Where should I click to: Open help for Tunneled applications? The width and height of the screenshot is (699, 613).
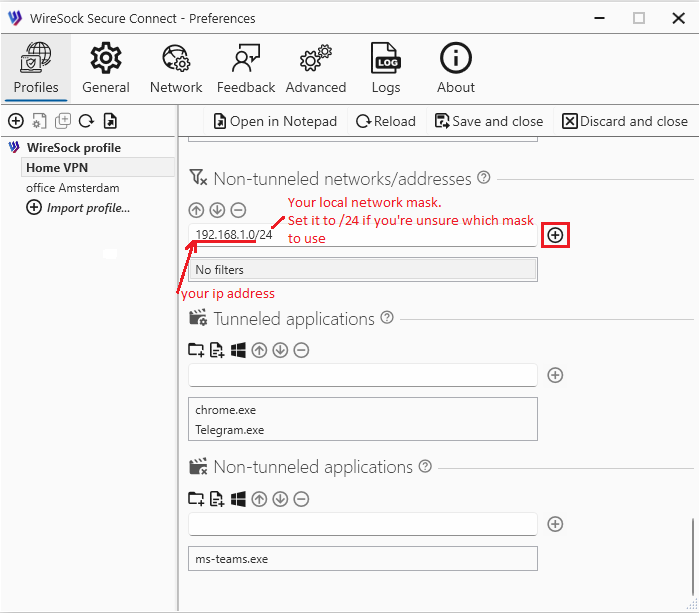[x=387, y=317]
